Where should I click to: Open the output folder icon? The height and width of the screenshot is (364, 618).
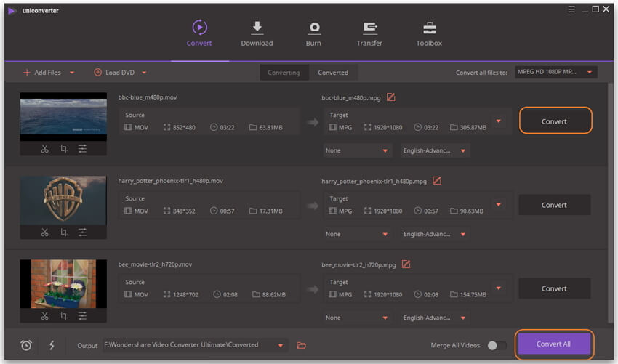click(302, 346)
